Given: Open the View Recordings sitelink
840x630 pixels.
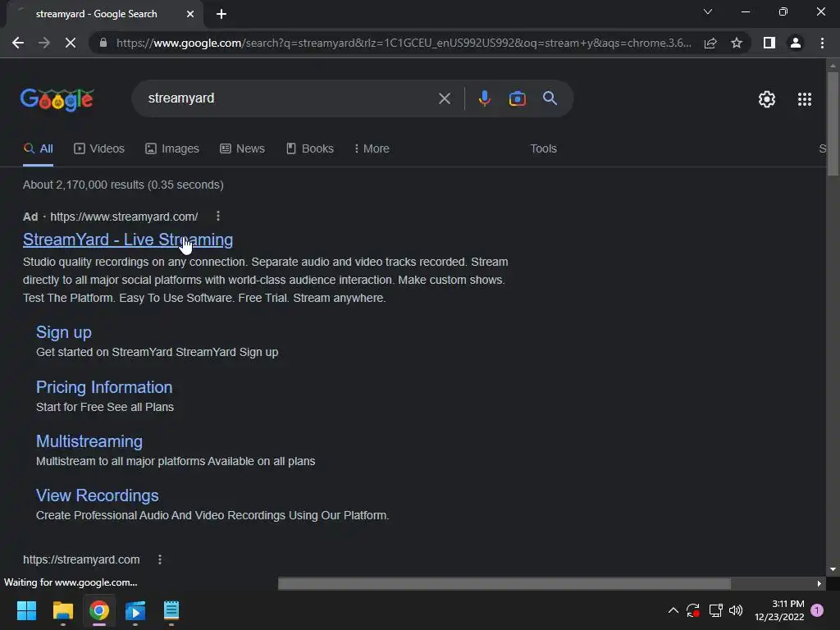Looking at the screenshot, I should point(97,495).
